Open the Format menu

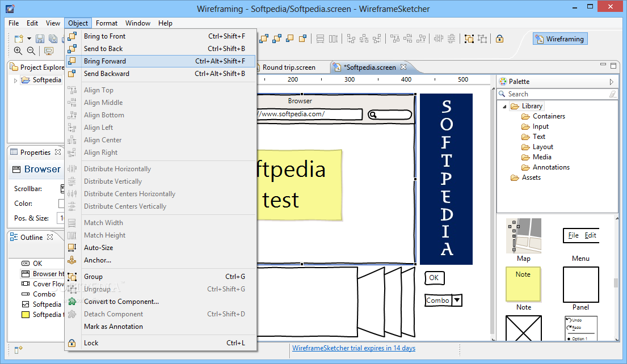[107, 23]
